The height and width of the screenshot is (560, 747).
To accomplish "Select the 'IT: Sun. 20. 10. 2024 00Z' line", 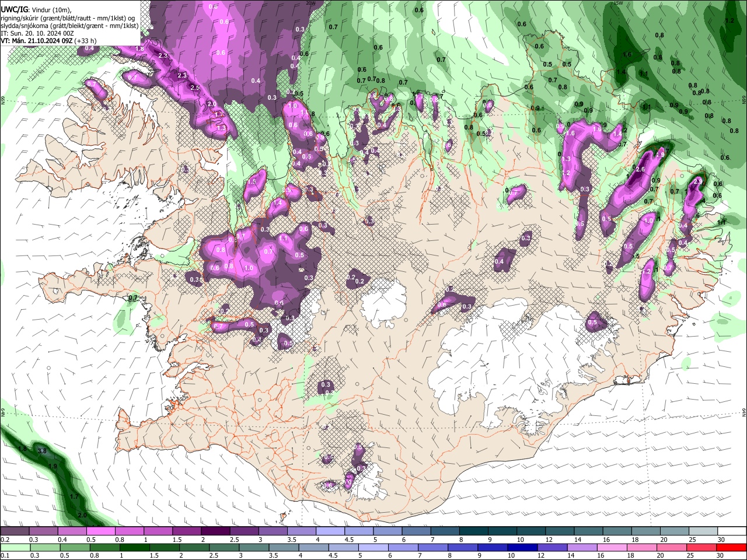I will 37,33.
